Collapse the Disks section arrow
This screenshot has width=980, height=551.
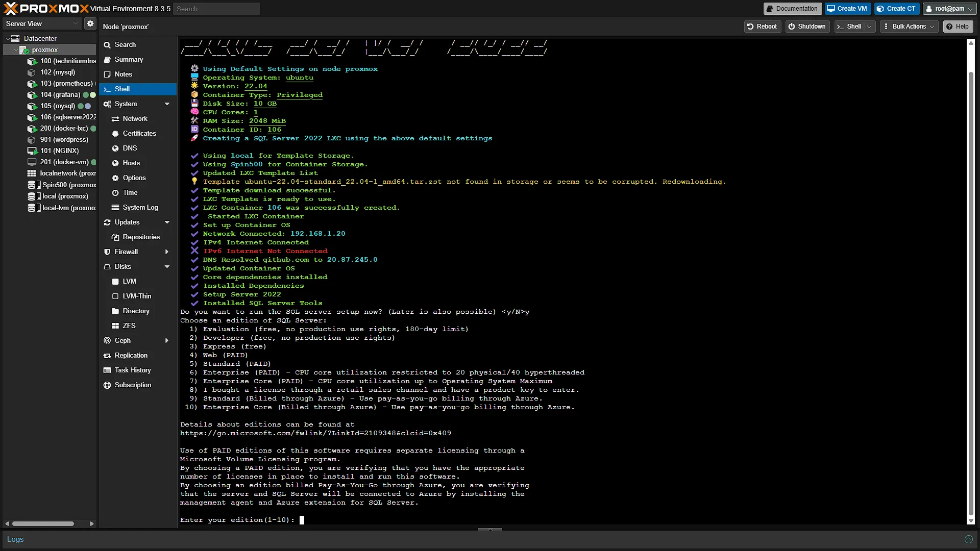(167, 267)
